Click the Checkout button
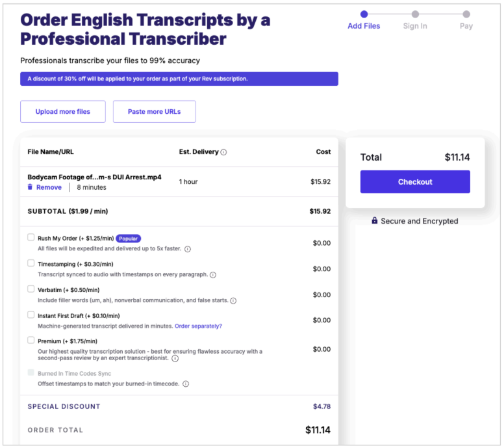Screen dimensions: 504x446 pyautogui.click(x=415, y=182)
